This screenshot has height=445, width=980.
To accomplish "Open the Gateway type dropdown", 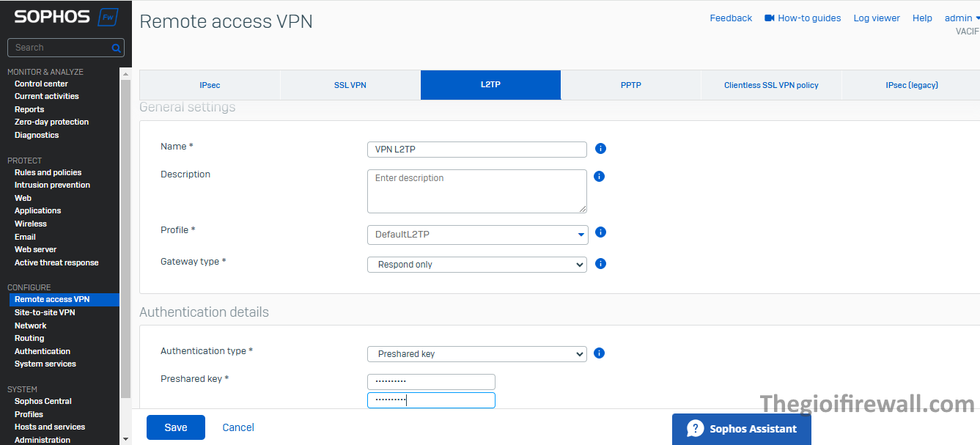I will [x=476, y=265].
